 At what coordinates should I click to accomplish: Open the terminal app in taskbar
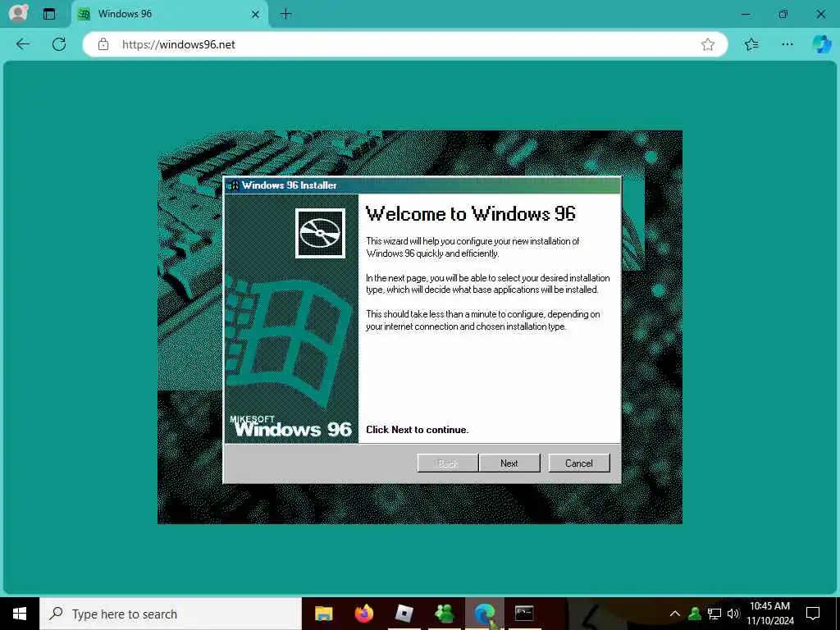524,614
